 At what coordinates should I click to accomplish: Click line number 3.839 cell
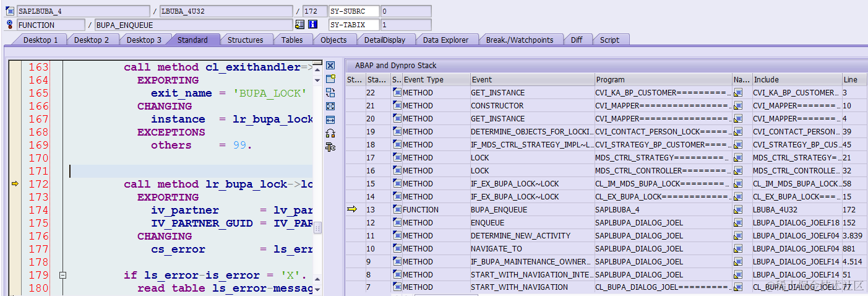(854, 236)
